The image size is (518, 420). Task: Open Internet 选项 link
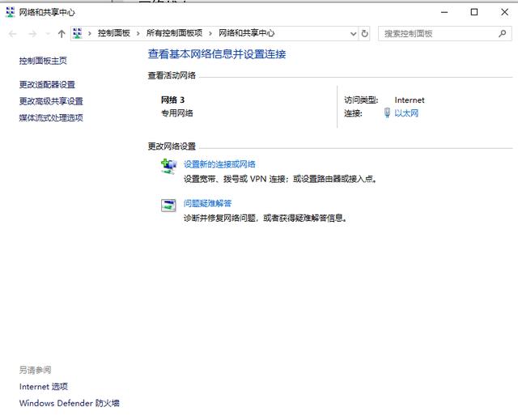tap(44, 387)
